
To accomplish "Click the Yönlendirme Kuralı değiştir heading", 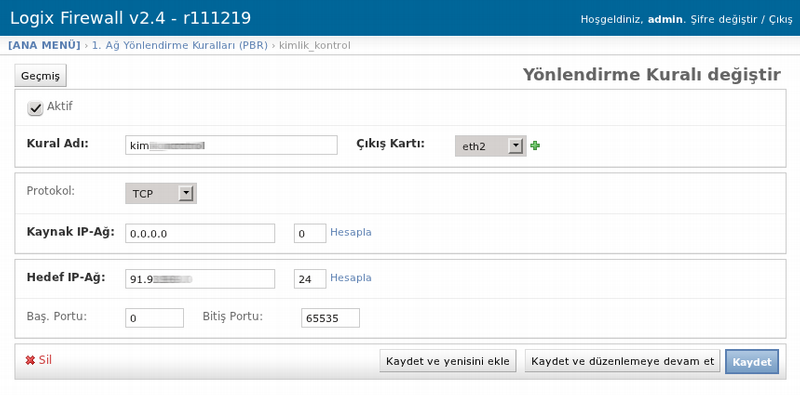I will 652,75.
